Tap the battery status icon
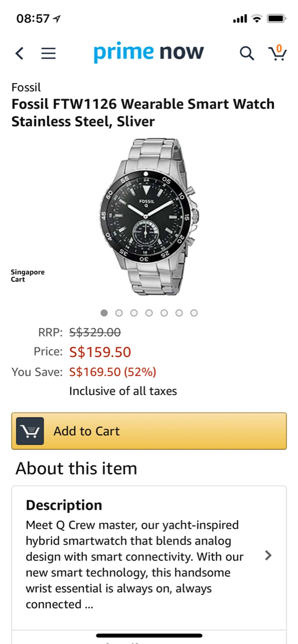The width and height of the screenshot is (298, 644). [x=276, y=18]
